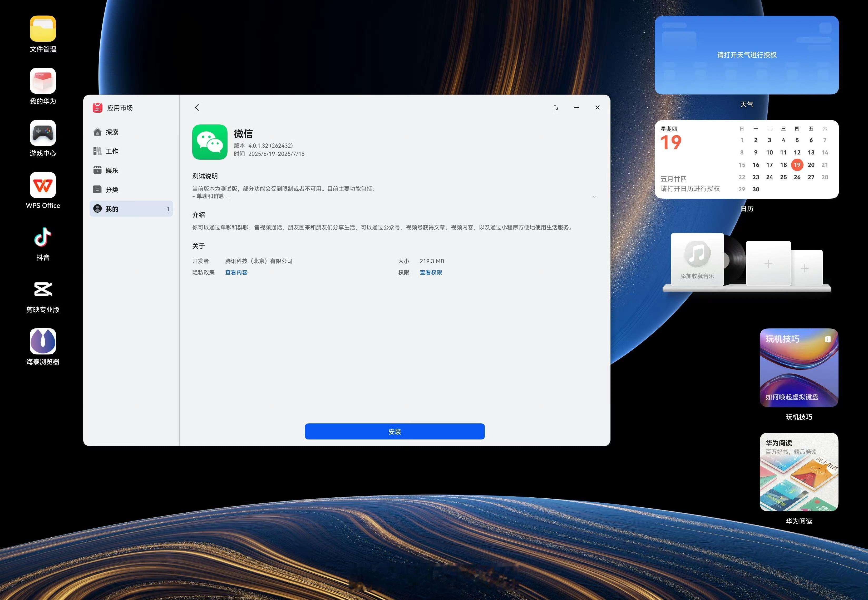Minimize the 应用市场 window
Image resolution: width=868 pixels, height=600 pixels.
tap(576, 108)
